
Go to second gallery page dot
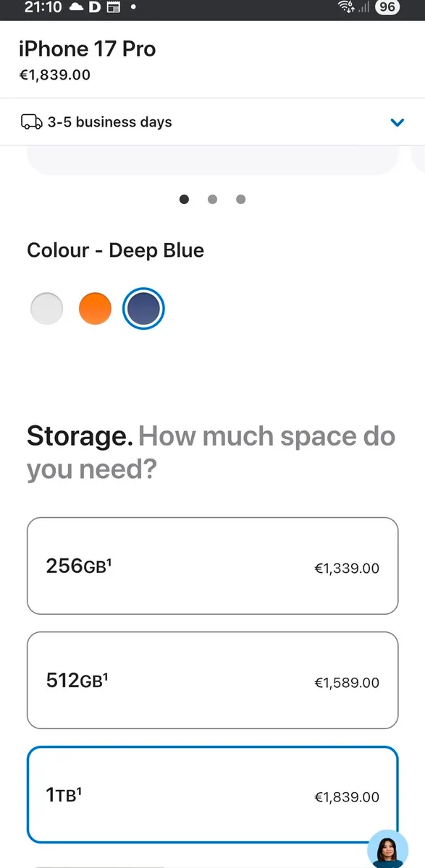click(x=212, y=199)
